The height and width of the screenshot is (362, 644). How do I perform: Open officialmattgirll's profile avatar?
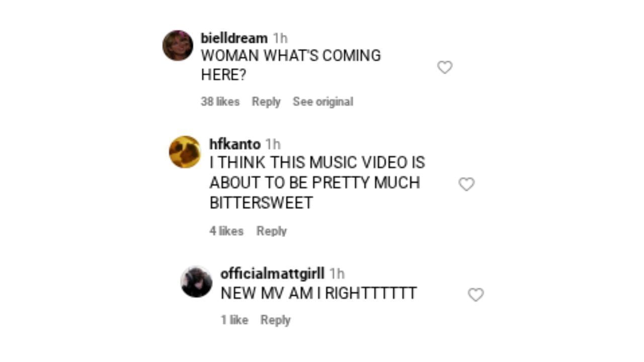(196, 282)
